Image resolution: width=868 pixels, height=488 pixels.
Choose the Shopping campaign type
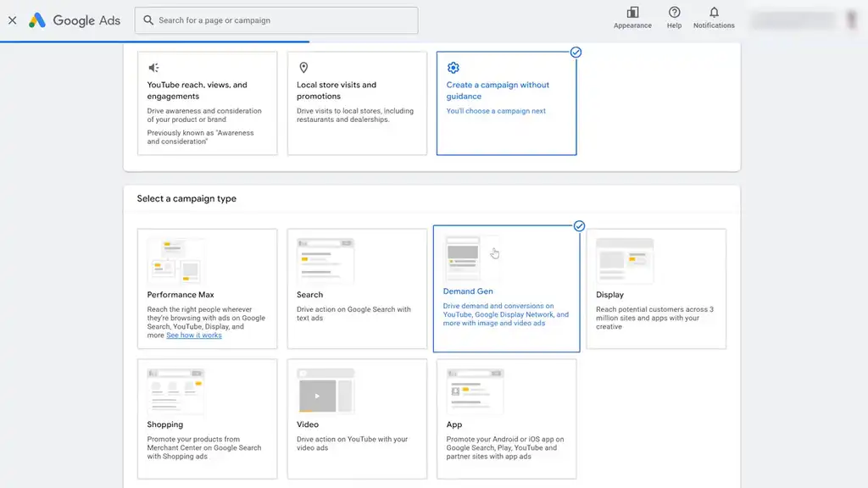coord(207,419)
